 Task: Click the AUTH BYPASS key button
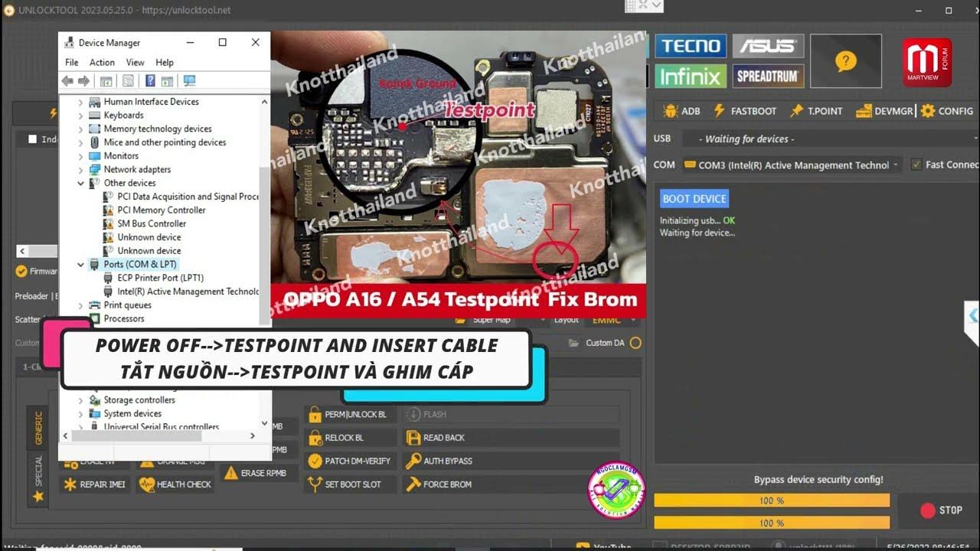pyautogui.click(x=511, y=461)
